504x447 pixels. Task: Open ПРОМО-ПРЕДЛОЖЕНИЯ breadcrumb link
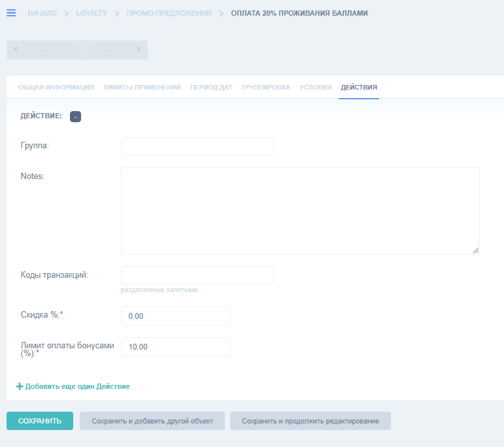(x=169, y=13)
